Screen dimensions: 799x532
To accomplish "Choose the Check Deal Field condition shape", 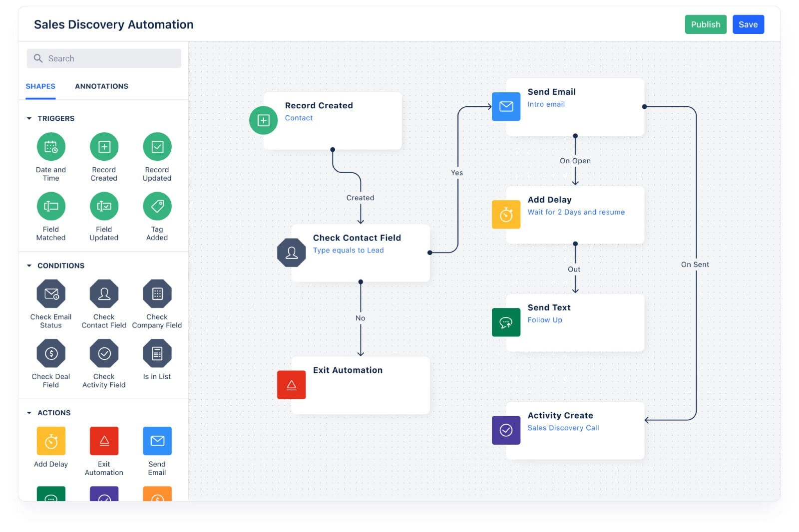I will click(x=51, y=353).
